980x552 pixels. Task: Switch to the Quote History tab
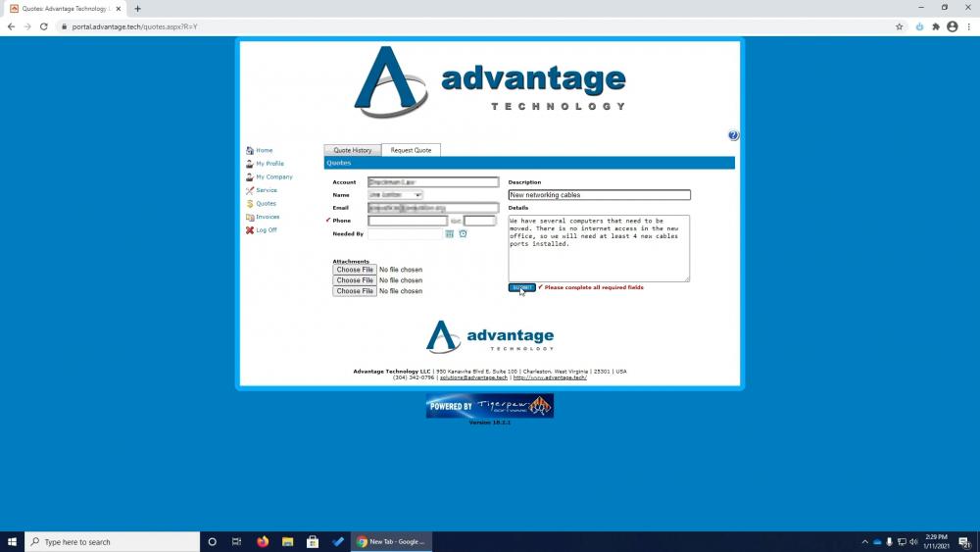(352, 150)
